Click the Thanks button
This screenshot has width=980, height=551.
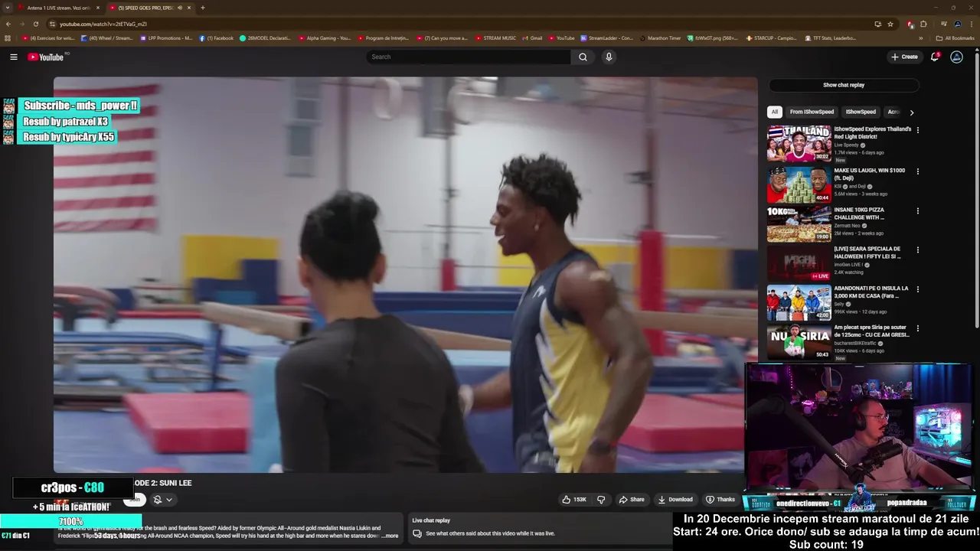[720, 500]
